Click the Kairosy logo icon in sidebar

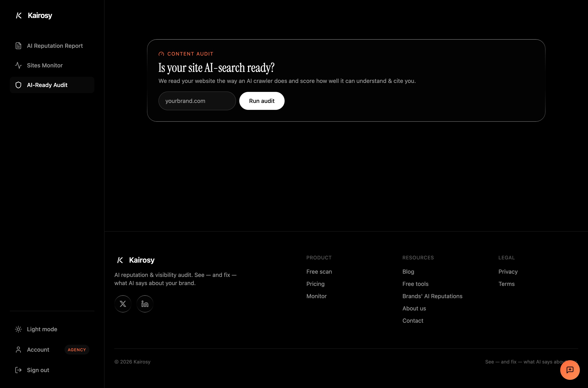point(19,16)
